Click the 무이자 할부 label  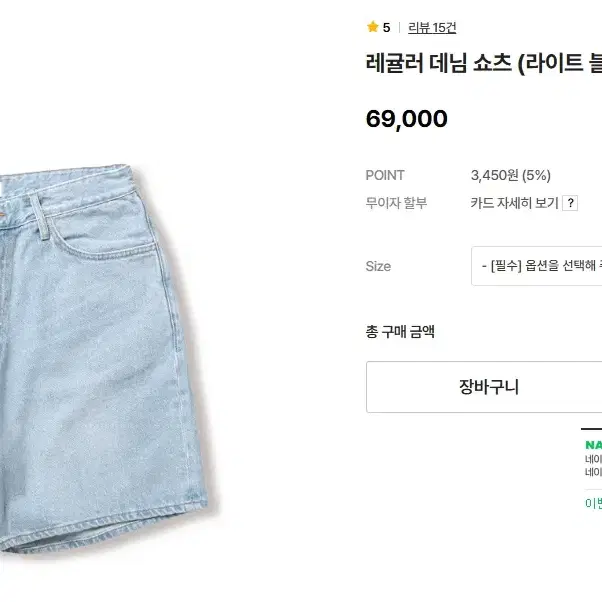pyautogui.click(x=396, y=203)
